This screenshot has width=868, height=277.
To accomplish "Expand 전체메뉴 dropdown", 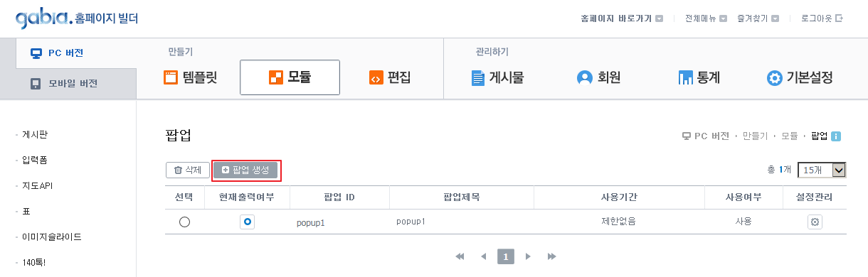I will coord(706,18).
